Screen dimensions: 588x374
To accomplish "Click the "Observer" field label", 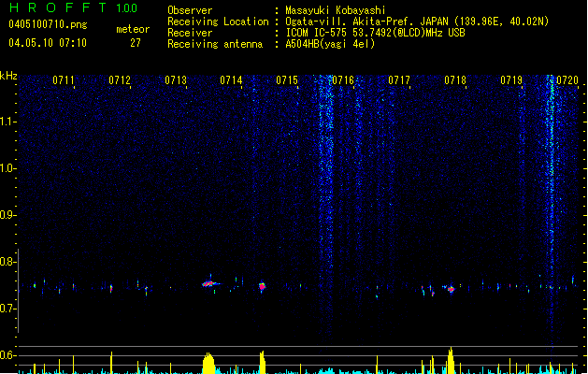I will [x=190, y=10].
